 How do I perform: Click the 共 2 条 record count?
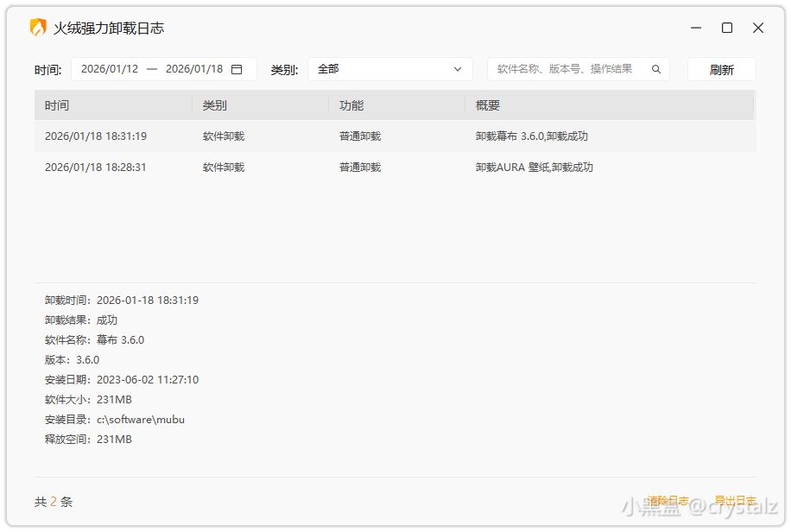point(54,502)
